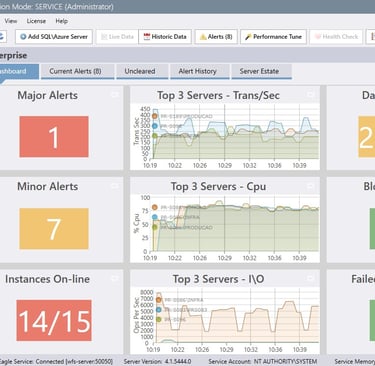Click the red Major Alerts tile showing 1
The height and width of the screenshot is (366, 375).
coord(54,137)
